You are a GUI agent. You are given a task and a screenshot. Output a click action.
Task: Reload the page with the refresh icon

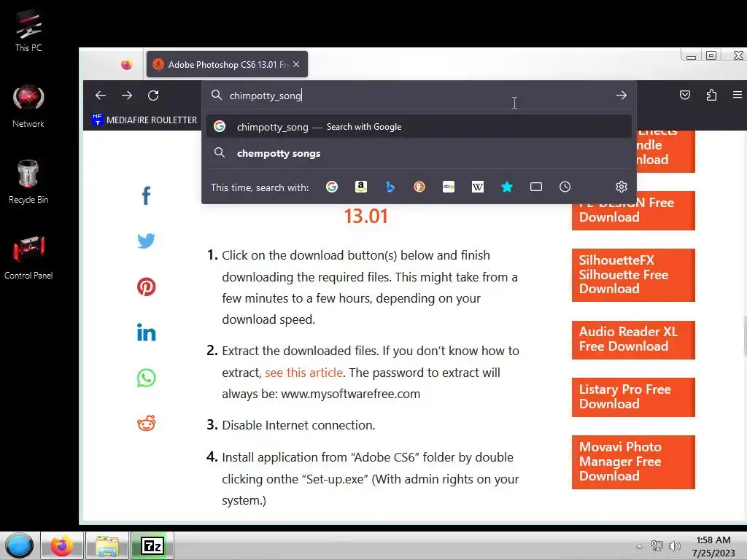(x=153, y=96)
